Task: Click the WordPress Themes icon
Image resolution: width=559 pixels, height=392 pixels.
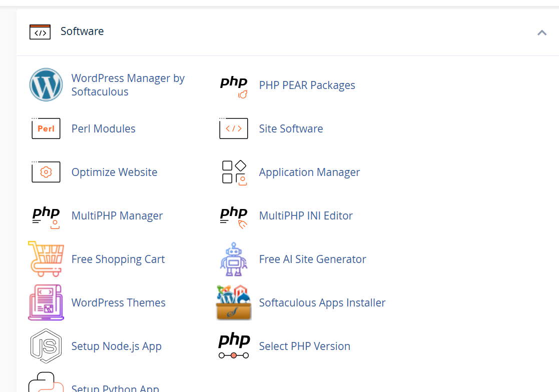Action: coord(46,302)
